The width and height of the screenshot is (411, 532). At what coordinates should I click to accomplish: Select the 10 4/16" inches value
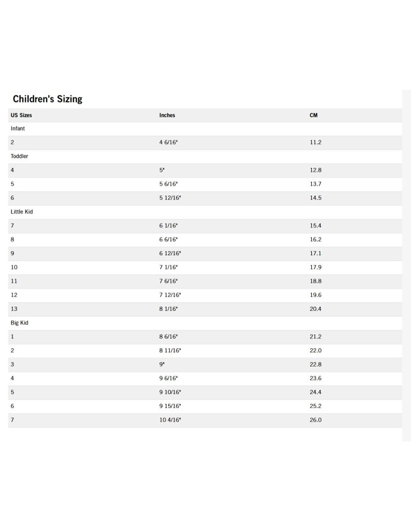(170, 420)
